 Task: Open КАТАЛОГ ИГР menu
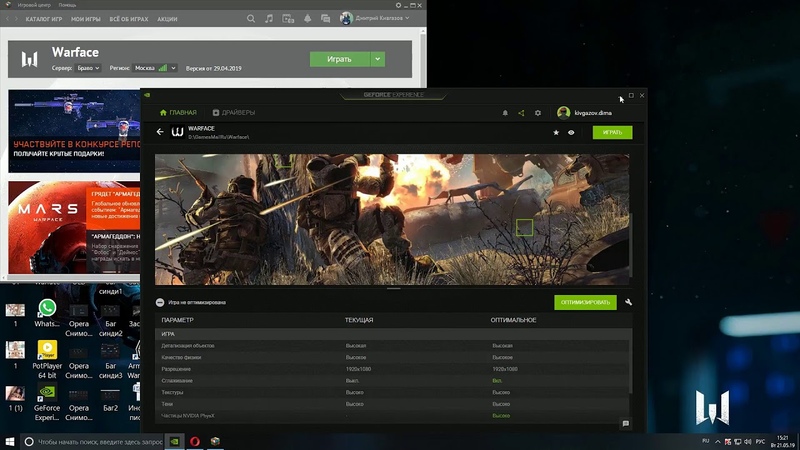44,19
